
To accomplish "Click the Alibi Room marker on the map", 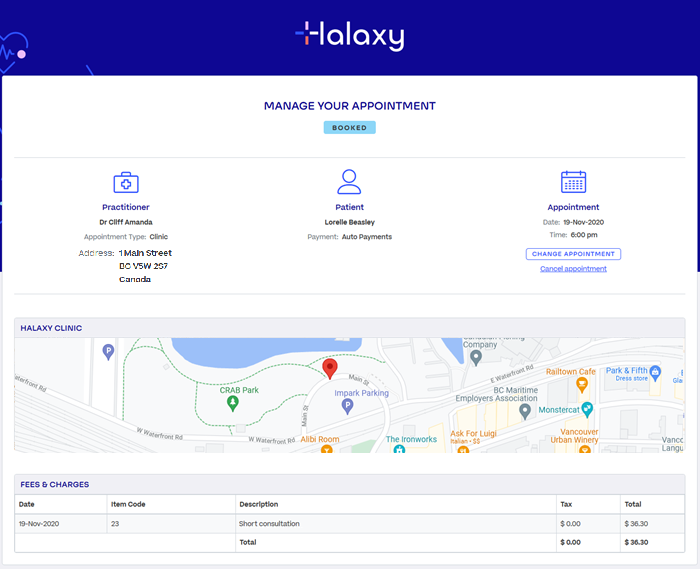I will pos(326,451).
